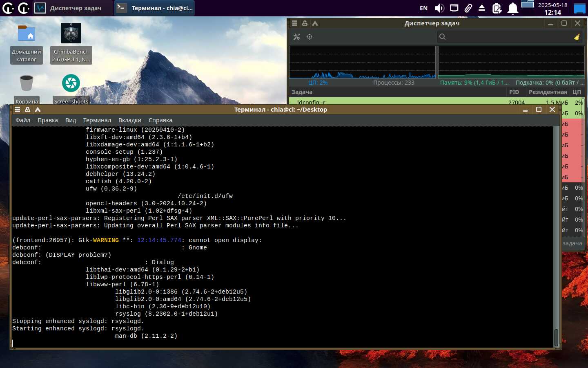Maximize the Диспетчер задач window
Screen dimensions: 588x368
564,23
